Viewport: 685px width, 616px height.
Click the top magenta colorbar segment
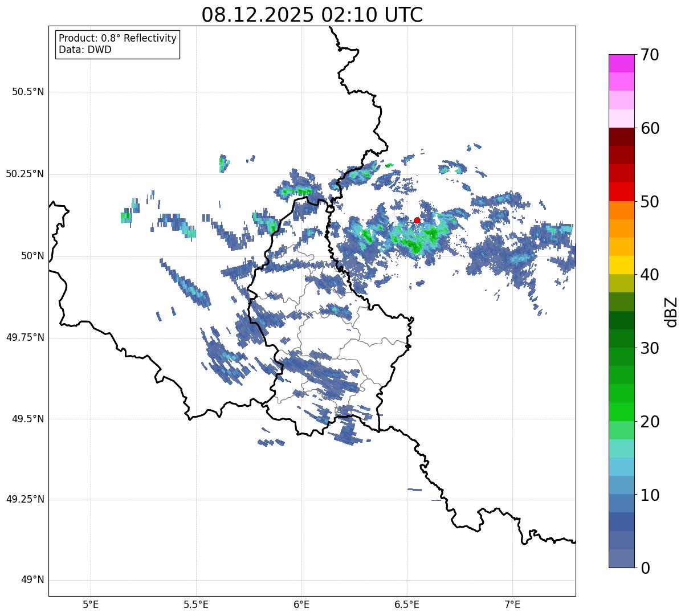622,63
